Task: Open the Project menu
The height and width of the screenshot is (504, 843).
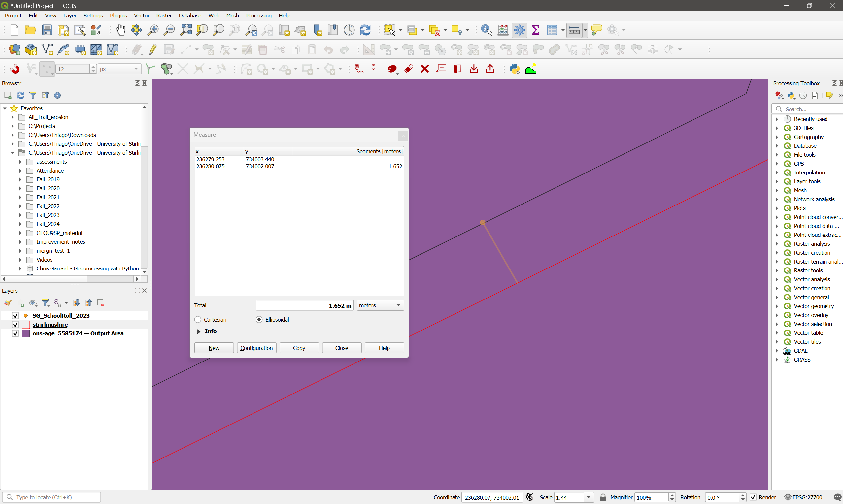Action: pyautogui.click(x=13, y=16)
